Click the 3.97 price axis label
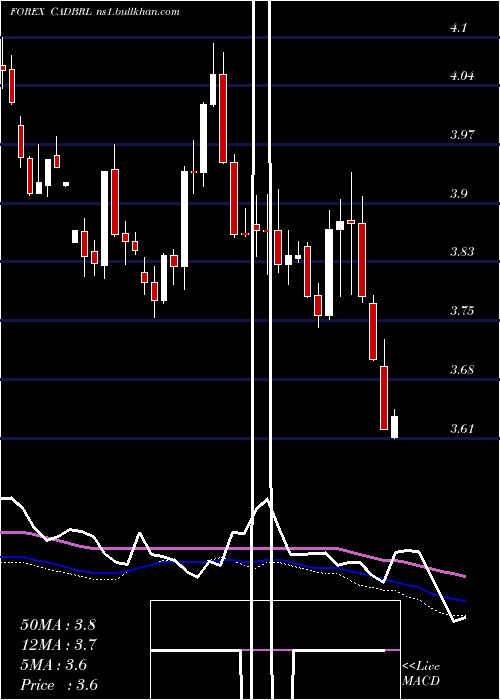Screen dimensions: 500x700 462,135
